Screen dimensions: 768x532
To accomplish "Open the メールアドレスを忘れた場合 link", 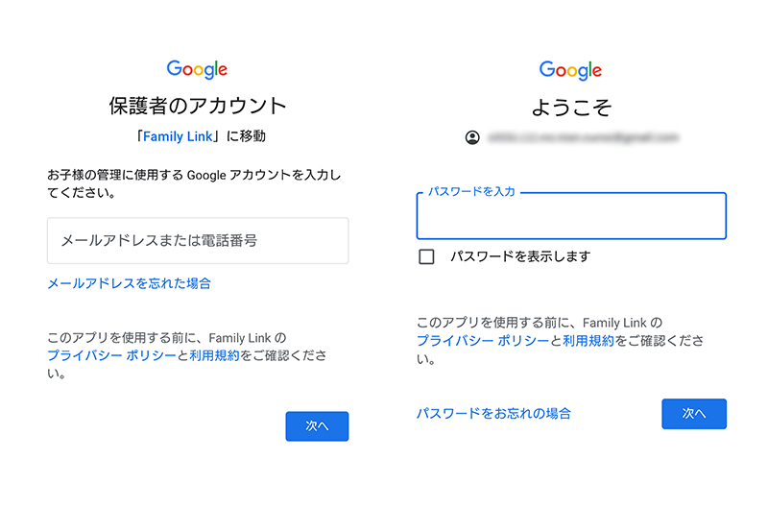I will (129, 283).
